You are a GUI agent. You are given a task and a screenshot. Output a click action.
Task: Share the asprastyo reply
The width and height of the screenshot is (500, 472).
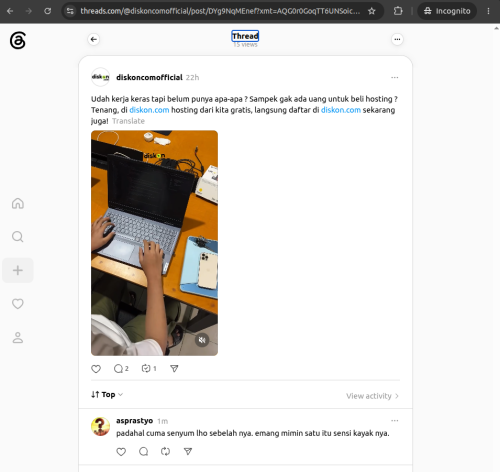188,452
